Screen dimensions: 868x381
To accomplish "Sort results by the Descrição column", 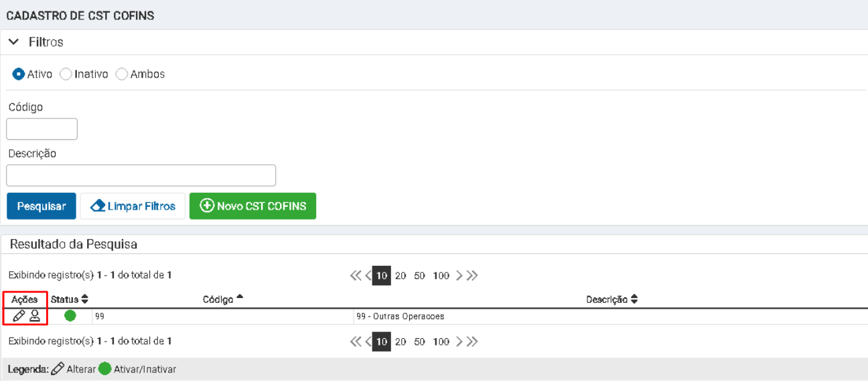I will point(612,299).
